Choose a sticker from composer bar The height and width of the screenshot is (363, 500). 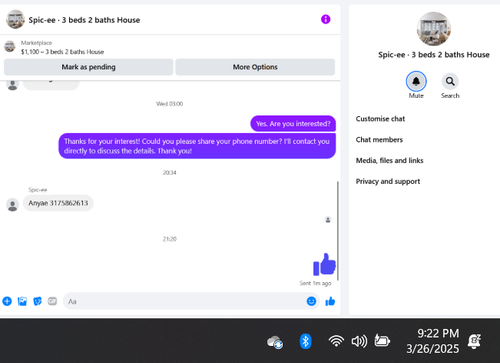[x=37, y=301]
